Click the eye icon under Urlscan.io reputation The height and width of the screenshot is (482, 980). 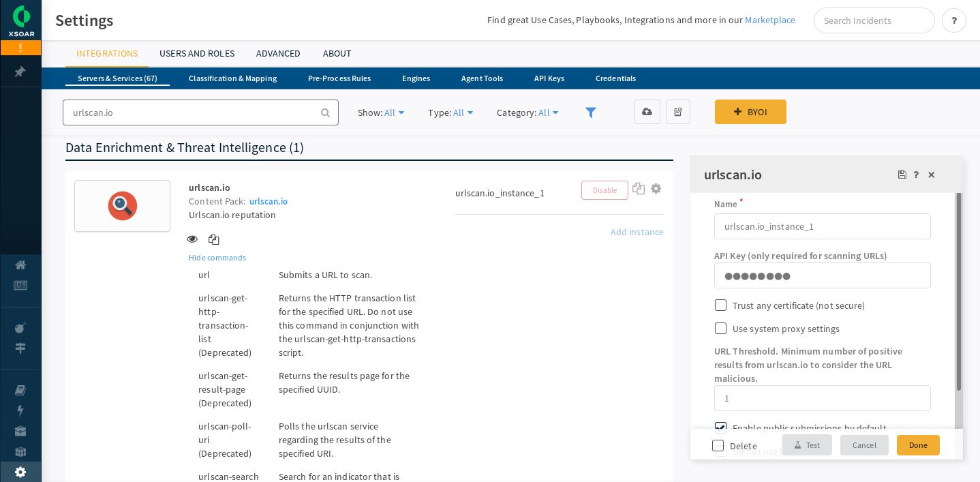192,239
